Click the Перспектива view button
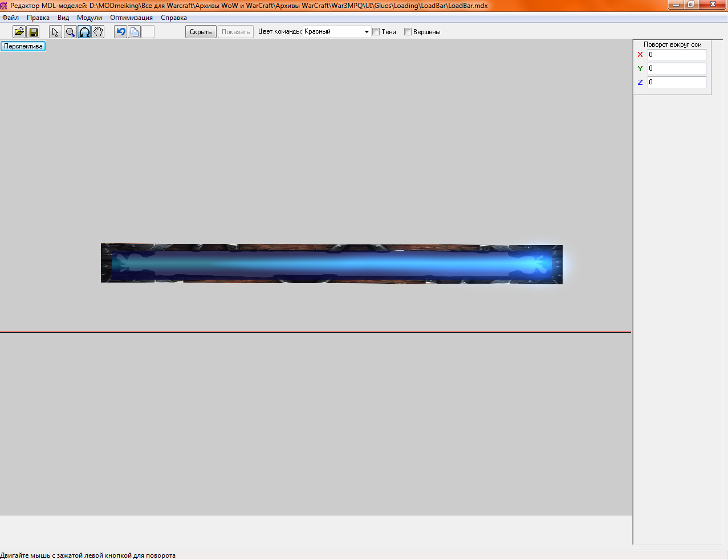The image size is (728, 560). point(23,46)
